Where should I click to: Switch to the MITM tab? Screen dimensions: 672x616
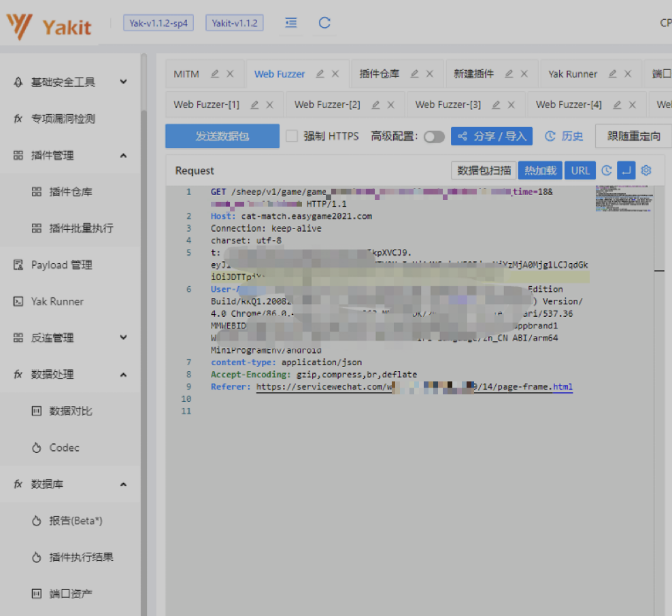[x=186, y=73]
